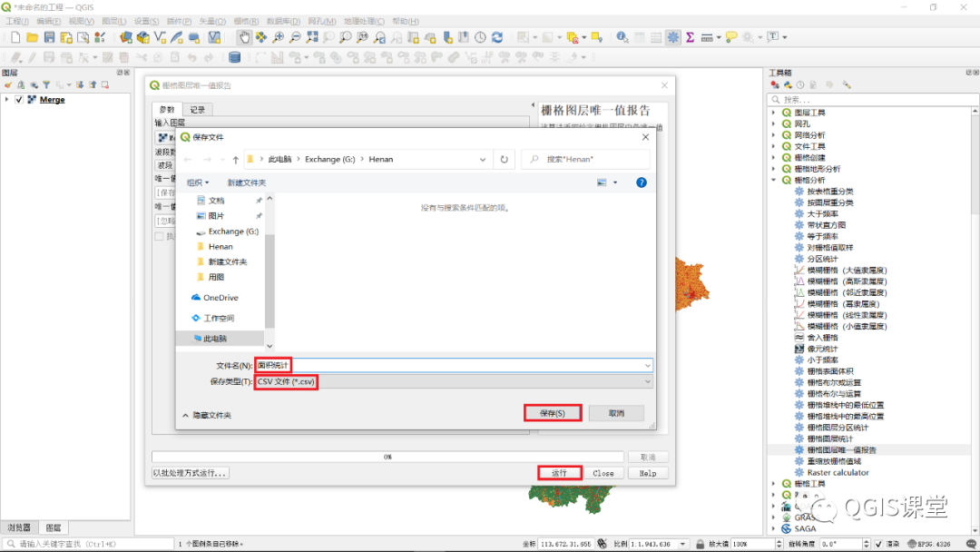Click the refresh button in save dialog

pos(504,160)
